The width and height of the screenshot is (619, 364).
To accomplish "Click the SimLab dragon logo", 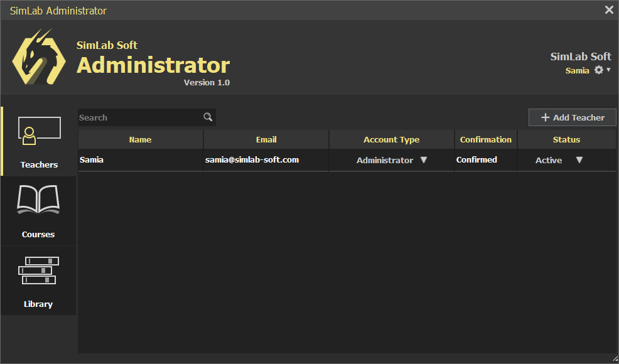I will coord(39,56).
